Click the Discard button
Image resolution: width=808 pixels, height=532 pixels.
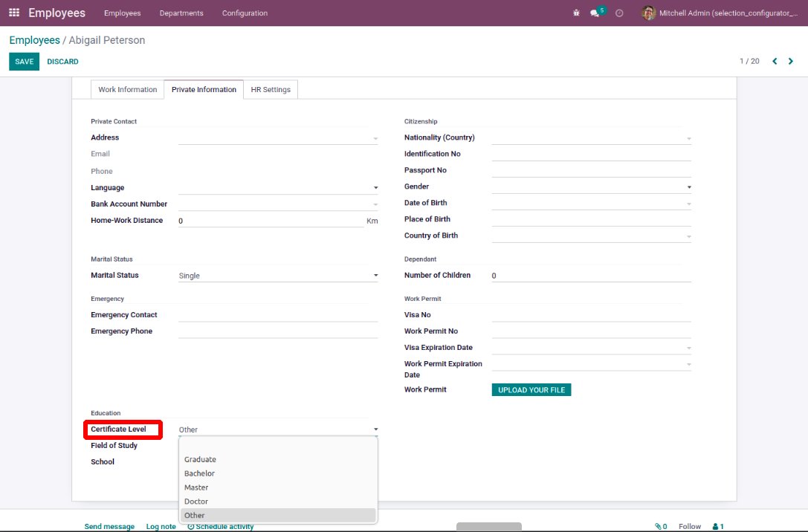pos(63,61)
